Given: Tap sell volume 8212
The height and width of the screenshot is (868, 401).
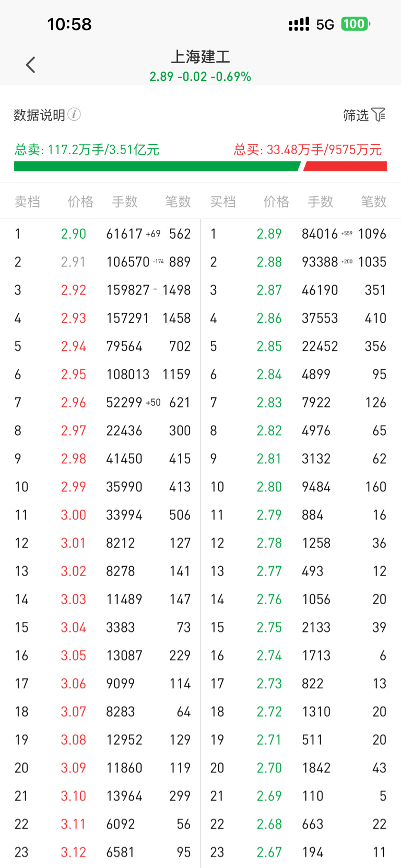Looking at the screenshot, I should pos(121,543).
